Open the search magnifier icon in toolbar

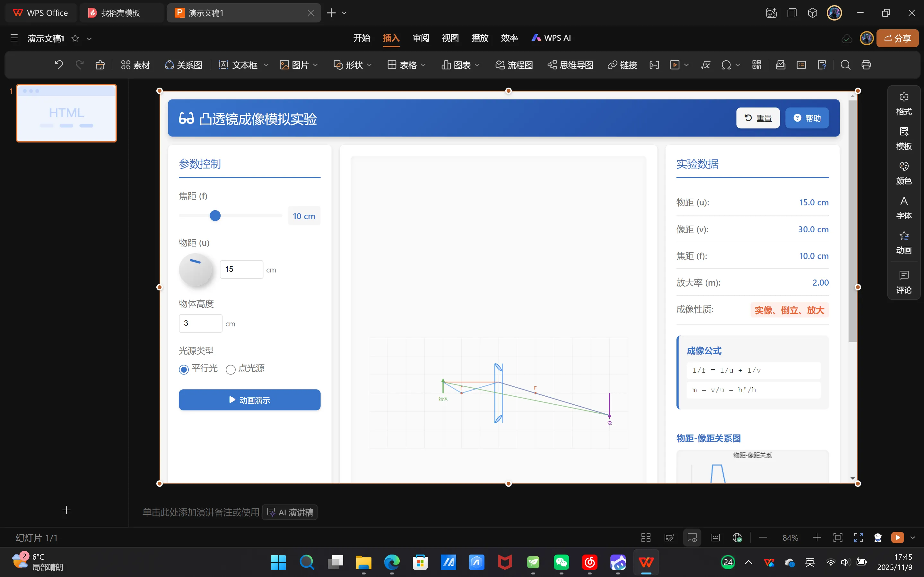tap(845, 65)
